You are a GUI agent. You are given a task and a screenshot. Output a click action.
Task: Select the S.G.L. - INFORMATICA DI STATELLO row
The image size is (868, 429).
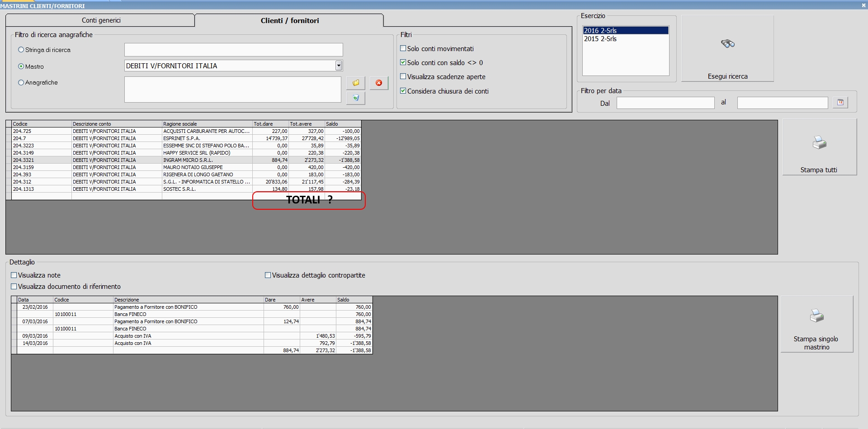(184, 182)
